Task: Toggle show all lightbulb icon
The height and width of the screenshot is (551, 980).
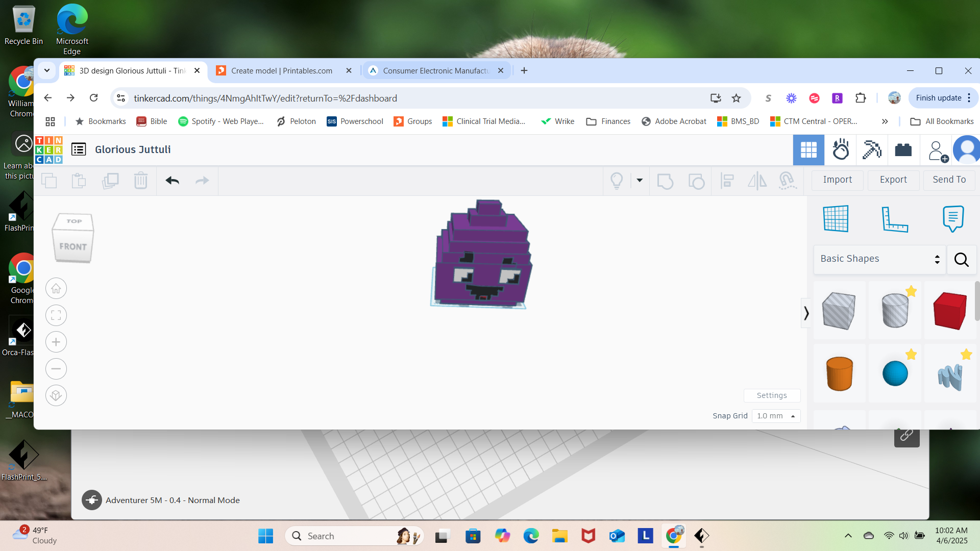Action: 617,181
